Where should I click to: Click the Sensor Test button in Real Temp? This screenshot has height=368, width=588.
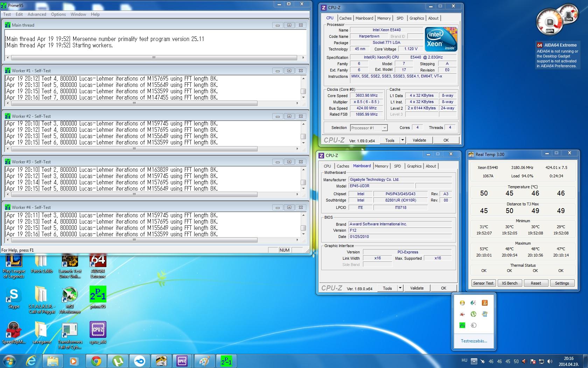(483, 283)
